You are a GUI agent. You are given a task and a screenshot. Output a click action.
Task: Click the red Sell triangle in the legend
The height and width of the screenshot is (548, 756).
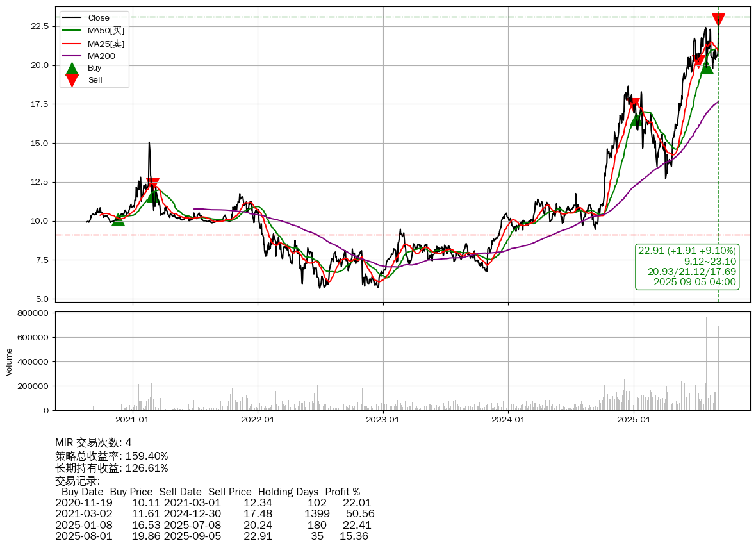(72, 80)
